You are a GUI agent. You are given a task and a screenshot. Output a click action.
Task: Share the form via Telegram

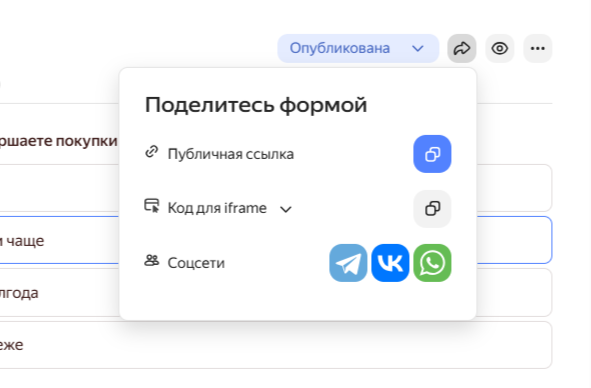tap(348, 263)
